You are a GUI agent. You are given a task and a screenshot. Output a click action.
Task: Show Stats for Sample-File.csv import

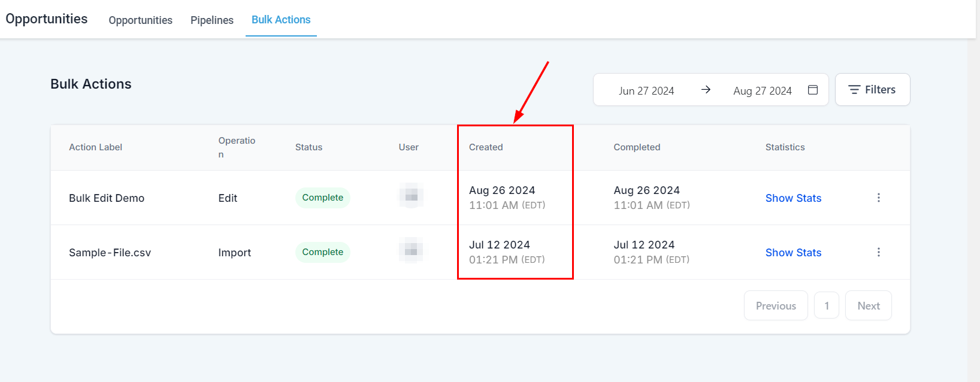(x=793, y=253)
